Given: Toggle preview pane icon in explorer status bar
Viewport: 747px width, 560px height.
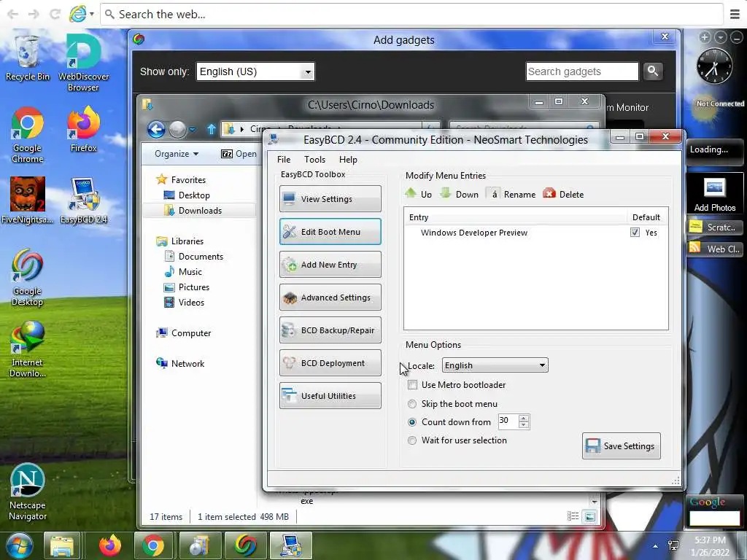Looking at the screenshot, I should (x=589, y=517).
